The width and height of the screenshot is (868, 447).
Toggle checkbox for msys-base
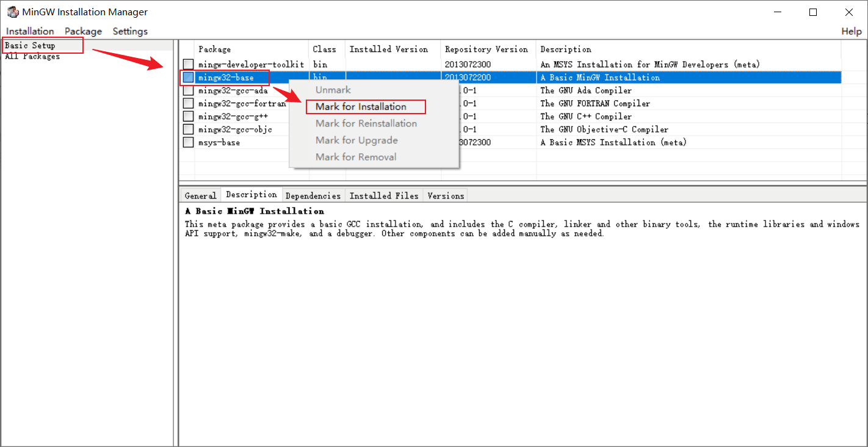tap(188, 142)
